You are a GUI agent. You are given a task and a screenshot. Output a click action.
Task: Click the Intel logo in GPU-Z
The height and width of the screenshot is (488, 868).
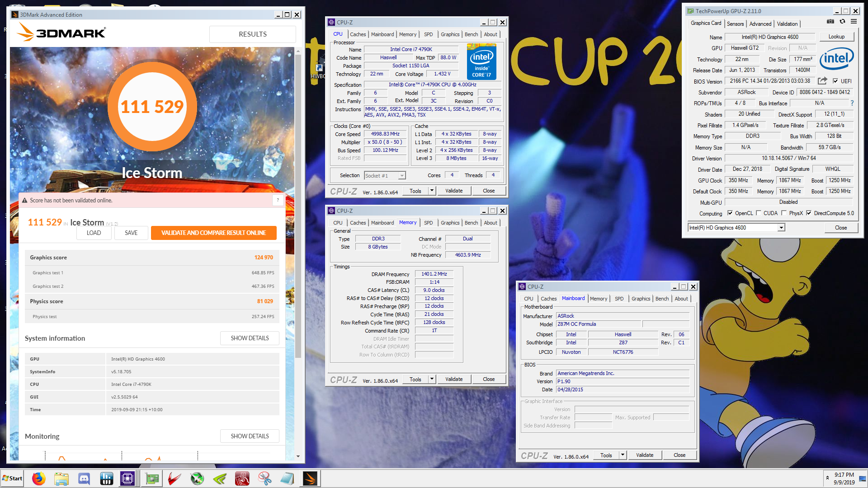[x=837, y=58]
